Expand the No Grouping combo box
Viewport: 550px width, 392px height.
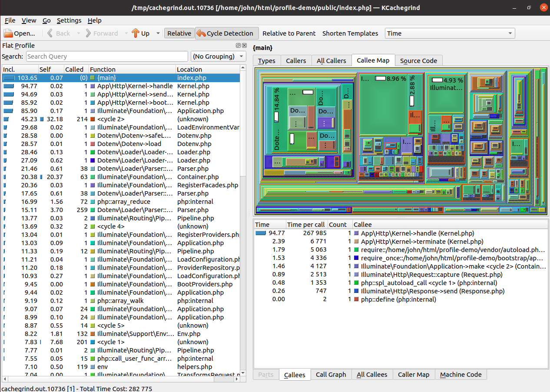click(219, 56)
